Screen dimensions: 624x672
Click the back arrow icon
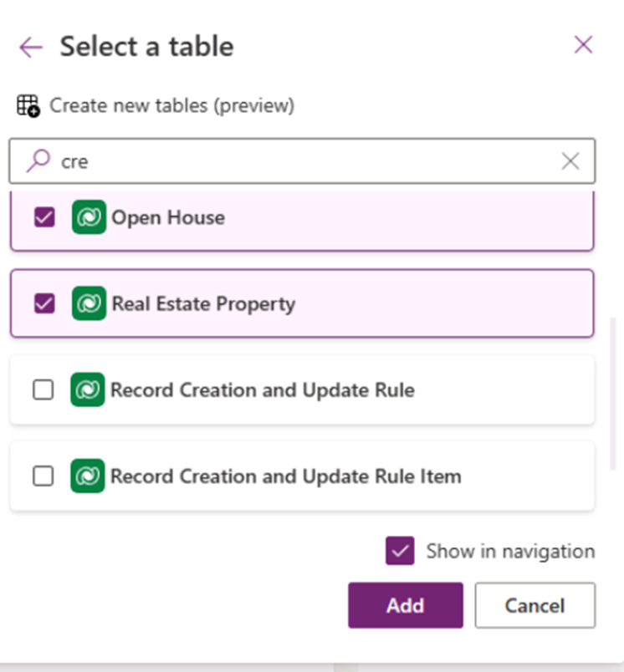click(31, 47)
